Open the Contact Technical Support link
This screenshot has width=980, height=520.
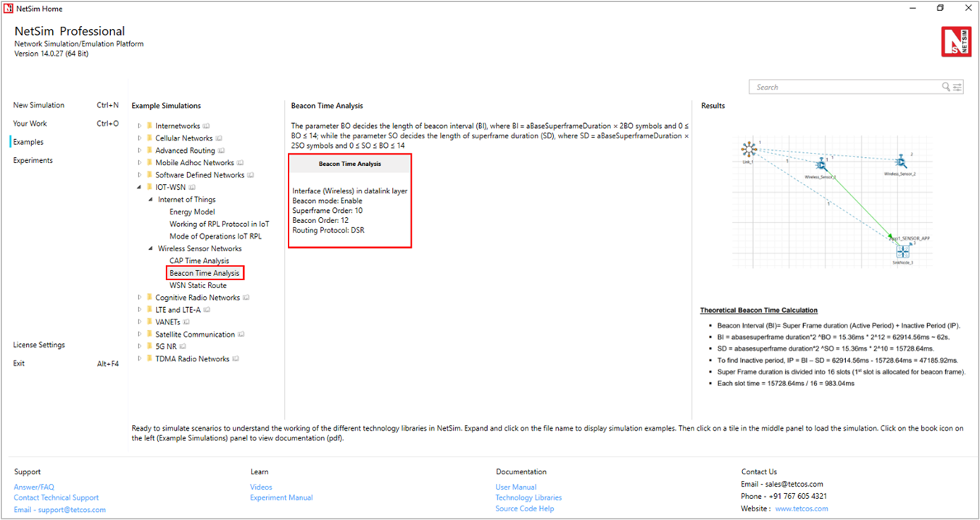56,498
